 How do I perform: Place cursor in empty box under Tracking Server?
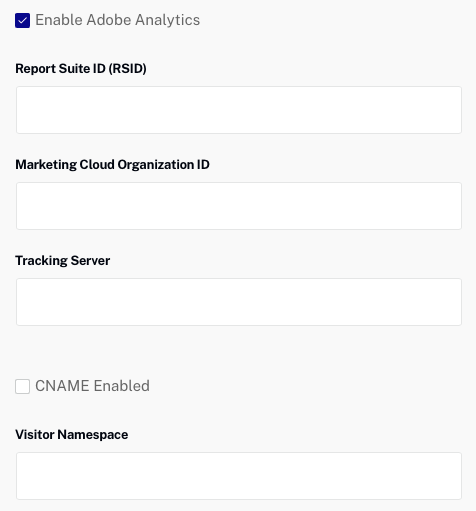(x=239, y=302)
